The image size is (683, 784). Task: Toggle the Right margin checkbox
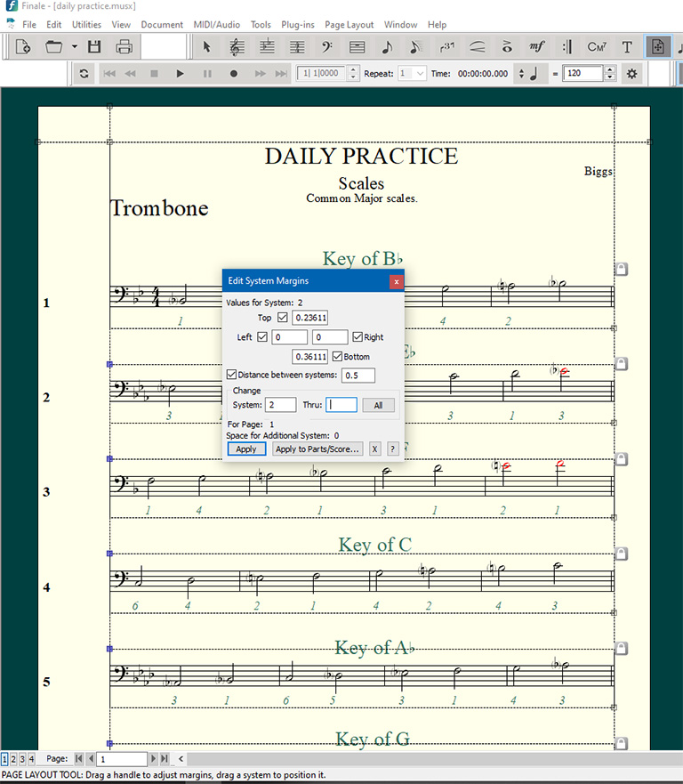[358, 337]
